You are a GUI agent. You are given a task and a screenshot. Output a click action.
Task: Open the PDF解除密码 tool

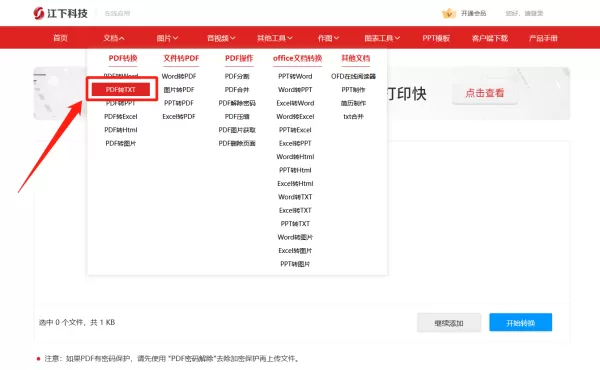click(x=237, y=103)
